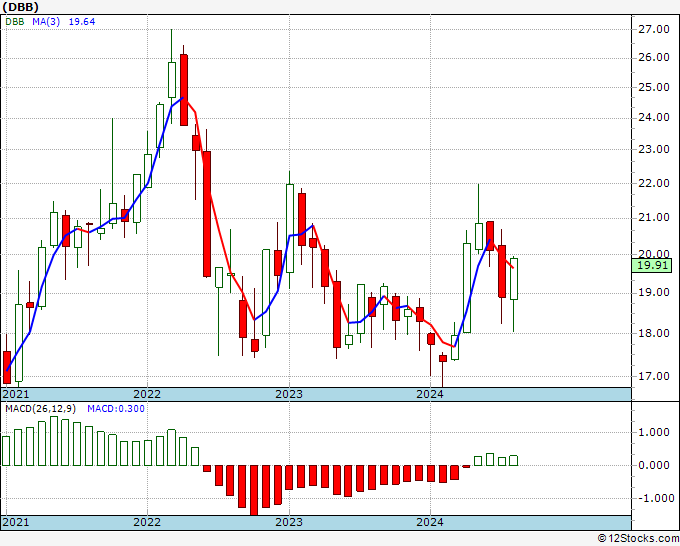Click the deepest red MACD bar
Viewport: 680px width, 546px height.
click(x=254, y=490)
